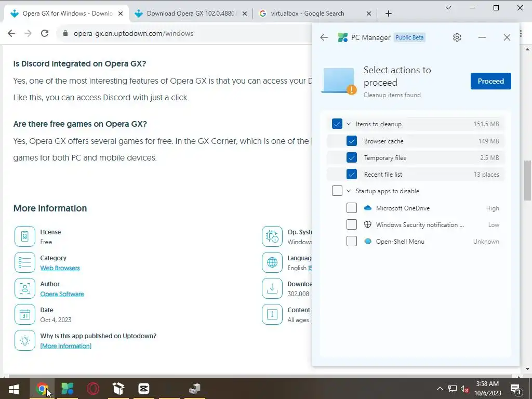Click the Date calendar icon
Viewport: 532px width, 399px height.
point(25,314)
